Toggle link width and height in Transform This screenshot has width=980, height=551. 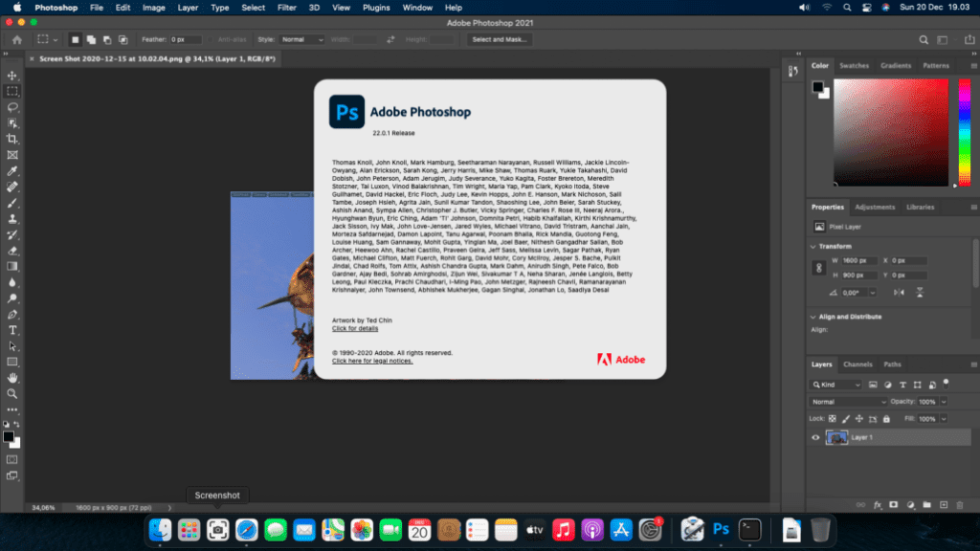click(x=819, y=268)
